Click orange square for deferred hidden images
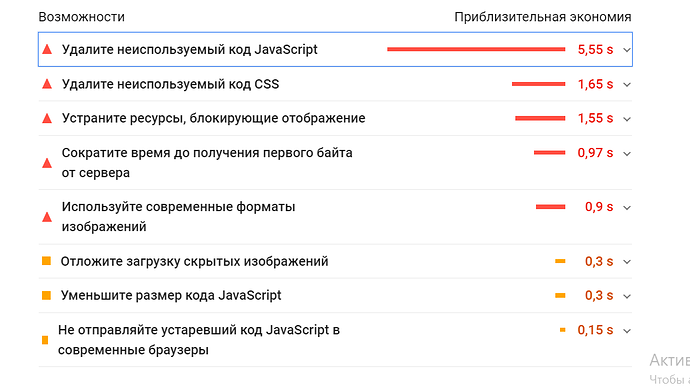The image size is (690, 387). 46,261
